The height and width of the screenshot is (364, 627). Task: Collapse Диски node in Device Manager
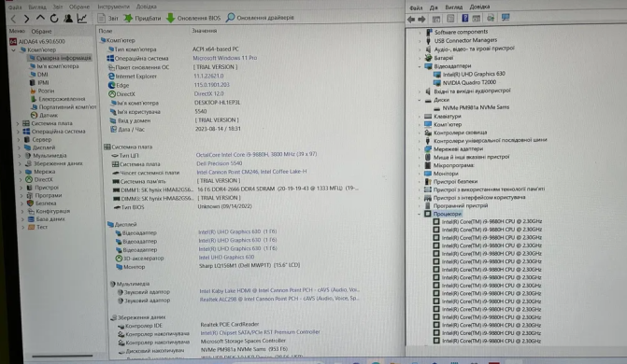[x=420, y=100]
